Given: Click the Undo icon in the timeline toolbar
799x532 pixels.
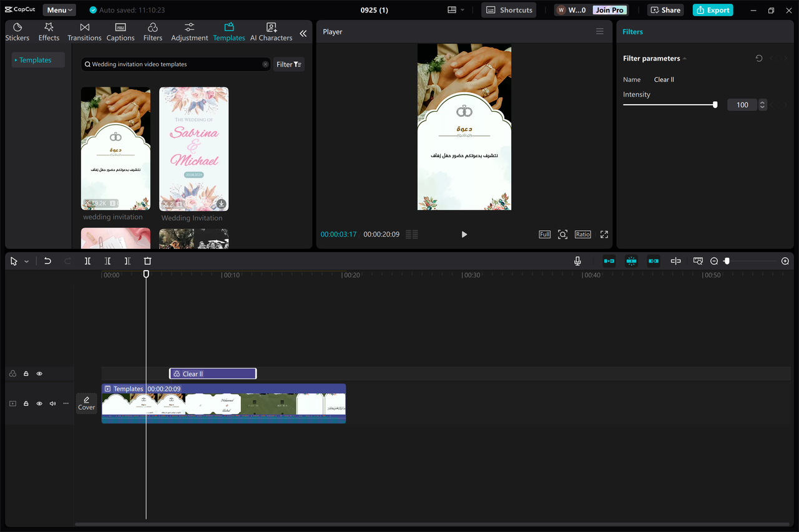Looking at the screenshot, I should [x=47, y=261].
